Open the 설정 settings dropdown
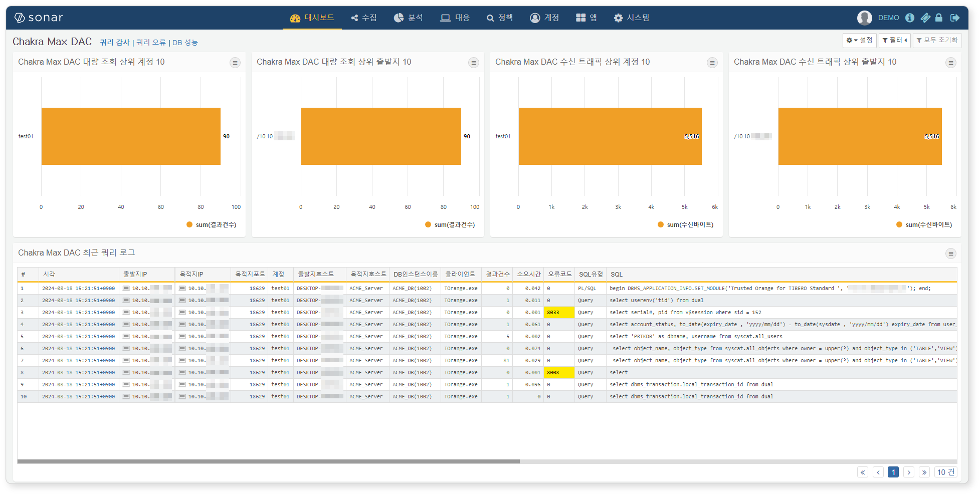Viewport: 980px width, 495px height. (x=859, y=40)
